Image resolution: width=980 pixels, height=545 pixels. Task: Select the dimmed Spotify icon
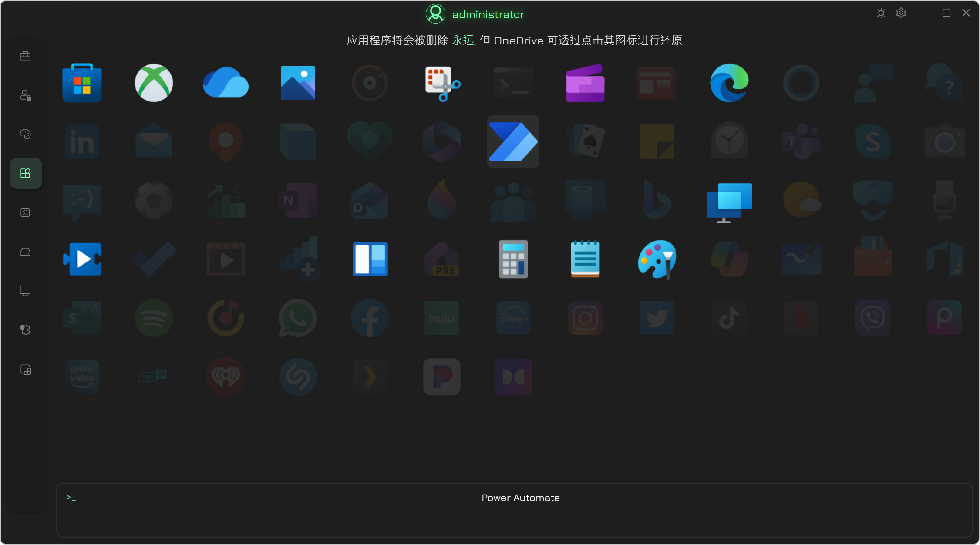(154, 318)
